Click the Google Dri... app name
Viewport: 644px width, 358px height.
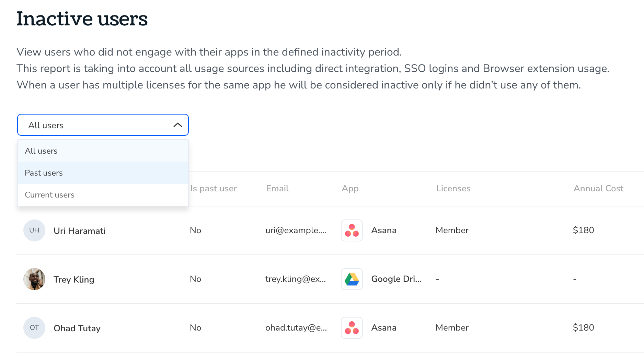(x=396, y=279)
